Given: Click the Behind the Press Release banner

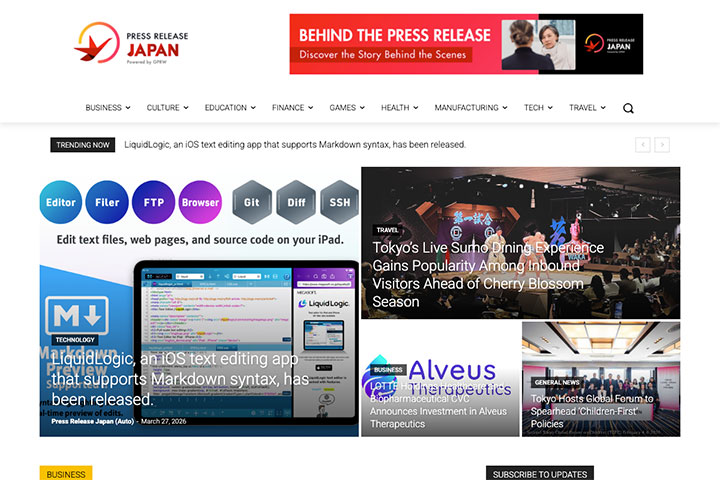Looking at the screenshot, I should point(466,44).
